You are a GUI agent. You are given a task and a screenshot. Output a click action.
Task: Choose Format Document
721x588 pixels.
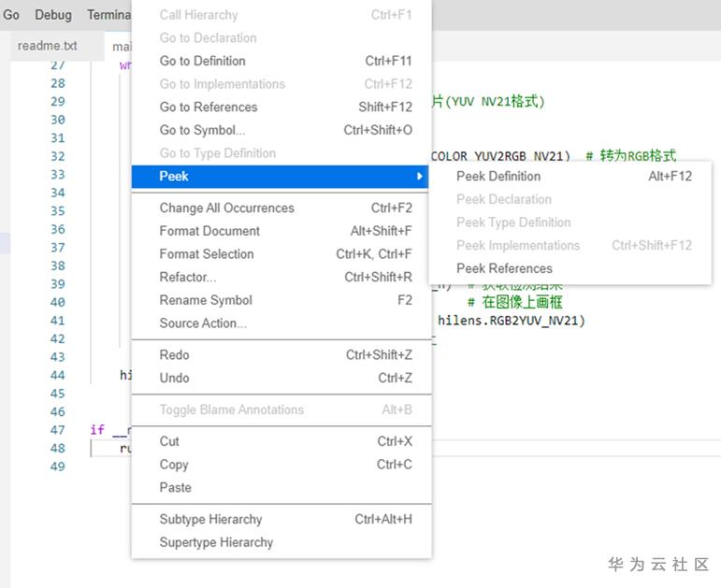tap(281, 231)
